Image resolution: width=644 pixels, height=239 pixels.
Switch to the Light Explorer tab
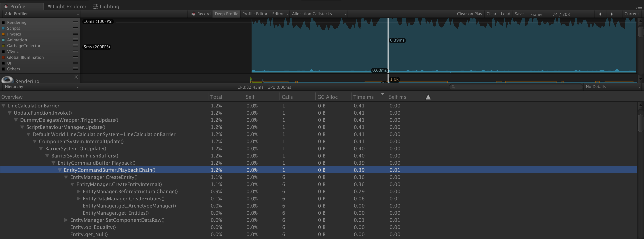tap(67, 6)
